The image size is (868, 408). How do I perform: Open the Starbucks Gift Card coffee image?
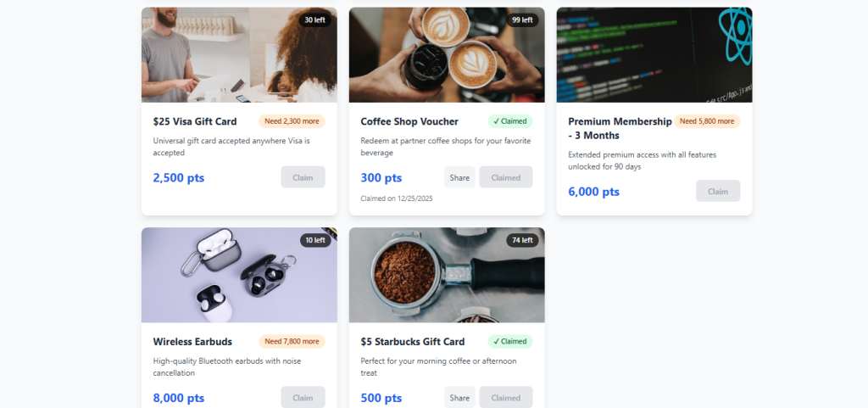coord(447,275)
